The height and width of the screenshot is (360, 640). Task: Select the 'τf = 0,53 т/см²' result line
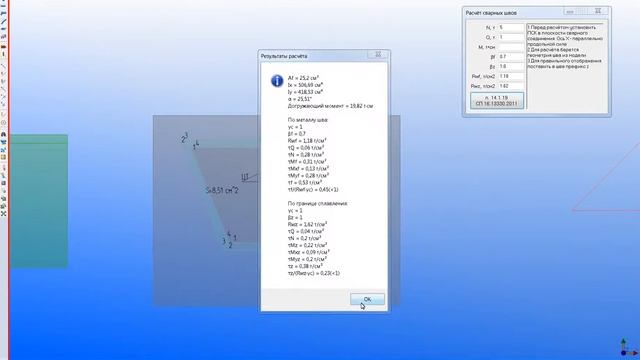(x=305, y=182)
